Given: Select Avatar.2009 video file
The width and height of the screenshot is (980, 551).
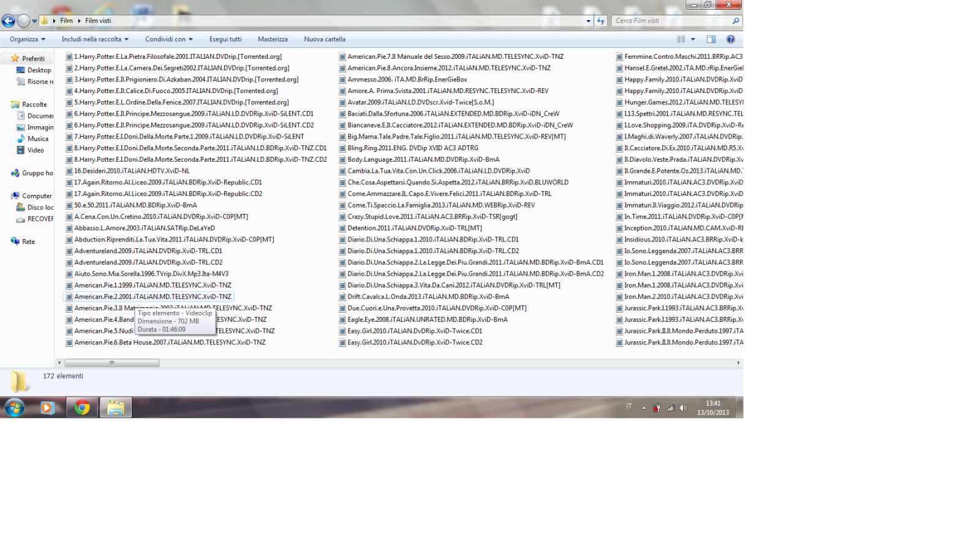Looking at the screenshot, I should 421,102.
